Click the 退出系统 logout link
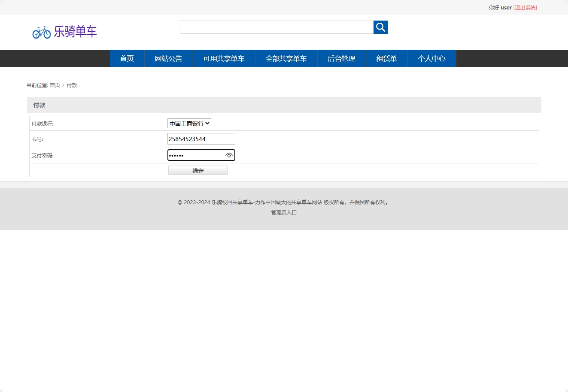568x392 pixels. coord(525,7)
